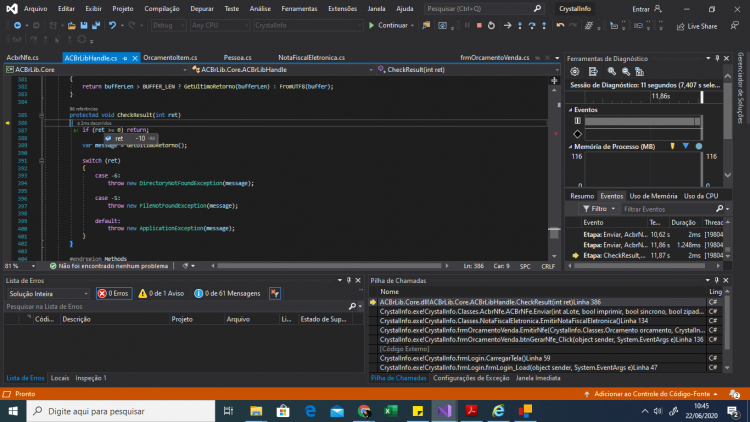Click the Continuar button
750x422 pixels.
tap(391, 25)
